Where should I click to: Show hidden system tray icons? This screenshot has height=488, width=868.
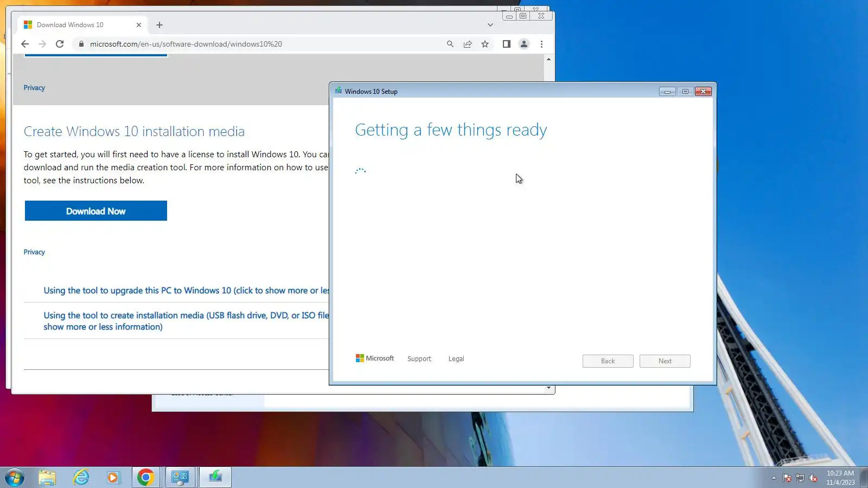[774, 478]
